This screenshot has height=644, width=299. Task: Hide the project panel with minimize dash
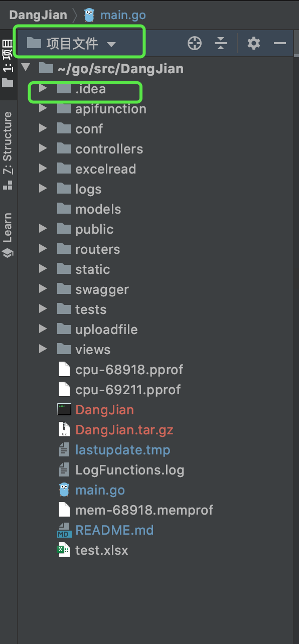279,44
